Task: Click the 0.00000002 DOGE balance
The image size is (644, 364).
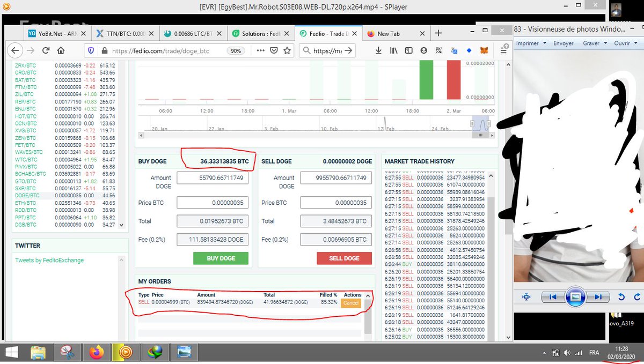Action: 347,161
